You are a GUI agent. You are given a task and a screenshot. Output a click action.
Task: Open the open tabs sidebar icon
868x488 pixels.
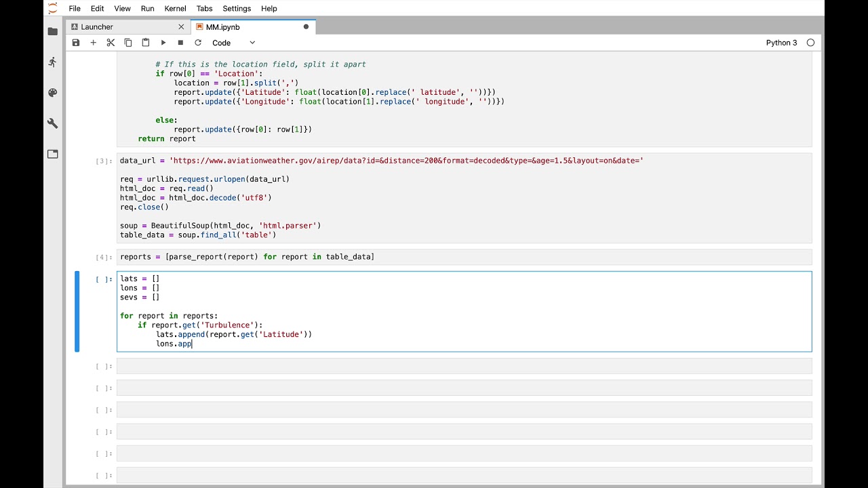tap(53, 154)
